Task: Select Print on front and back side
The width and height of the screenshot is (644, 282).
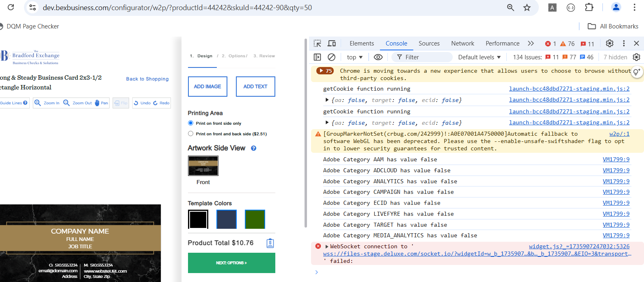Action: click(191, 134)
